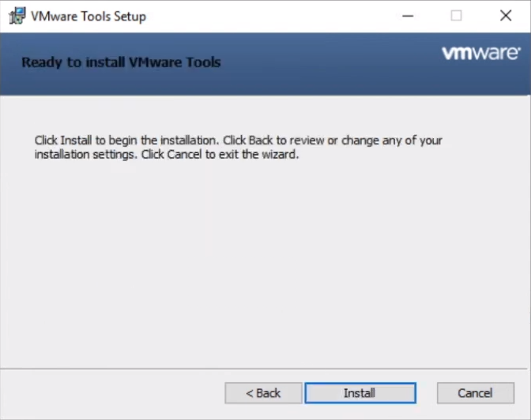The image size is (531, 420).
Task: Click the vmware logo in the header
Action: (480, 54)
